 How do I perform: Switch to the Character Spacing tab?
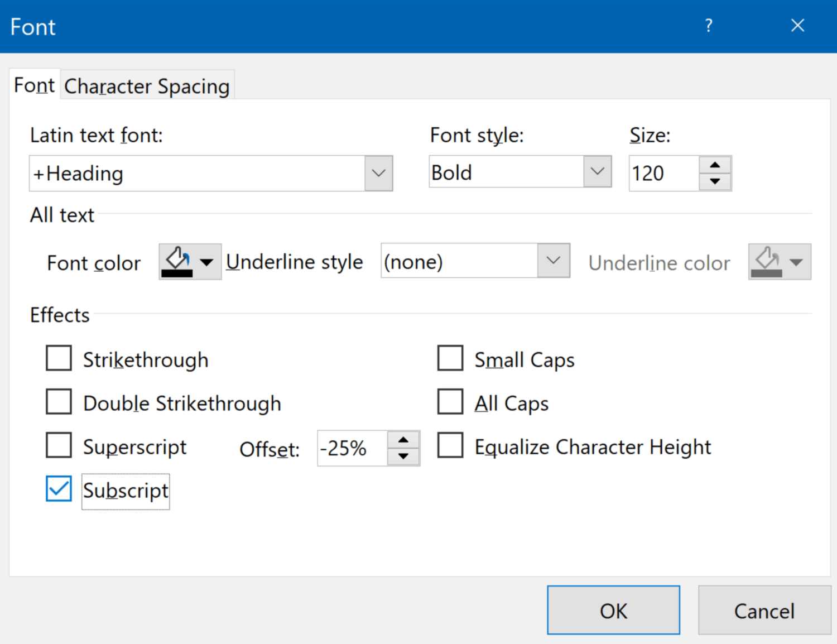(x=147, y=86)
